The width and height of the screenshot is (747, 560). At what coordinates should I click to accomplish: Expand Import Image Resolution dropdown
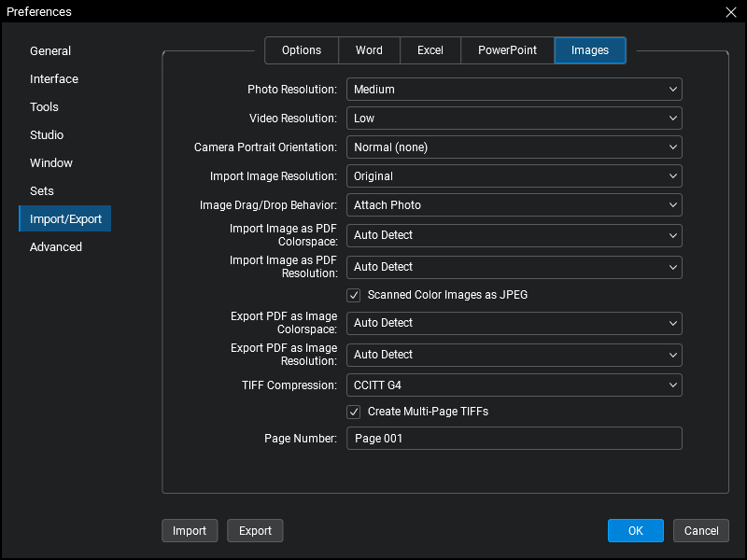point(514,176)
